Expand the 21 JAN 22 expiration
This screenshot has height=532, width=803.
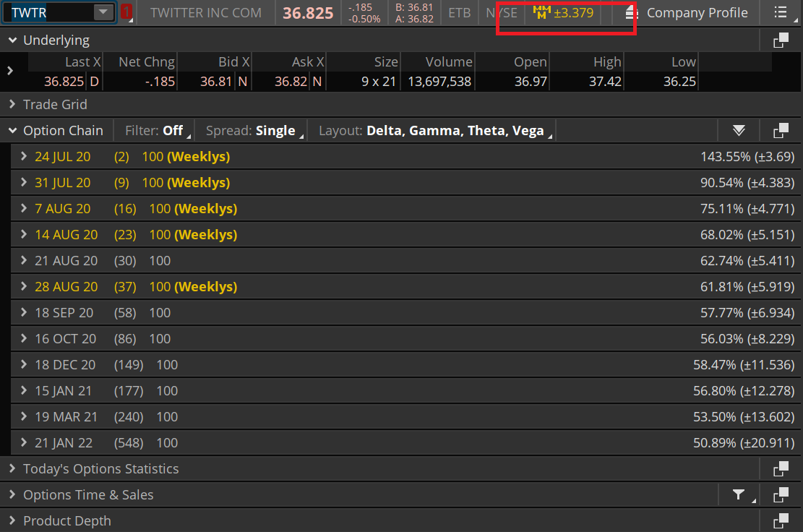[24, 442]
